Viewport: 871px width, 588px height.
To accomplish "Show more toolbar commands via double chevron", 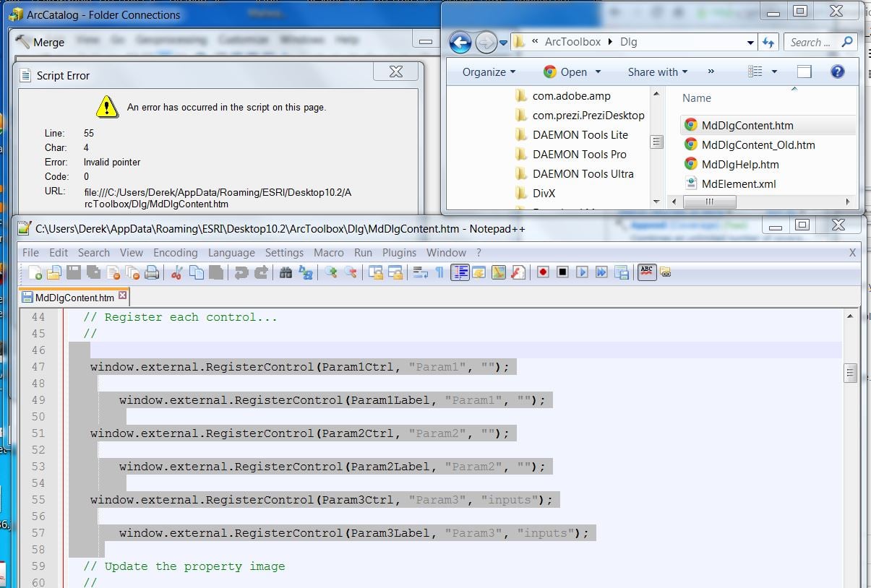I will pos(711,72).
